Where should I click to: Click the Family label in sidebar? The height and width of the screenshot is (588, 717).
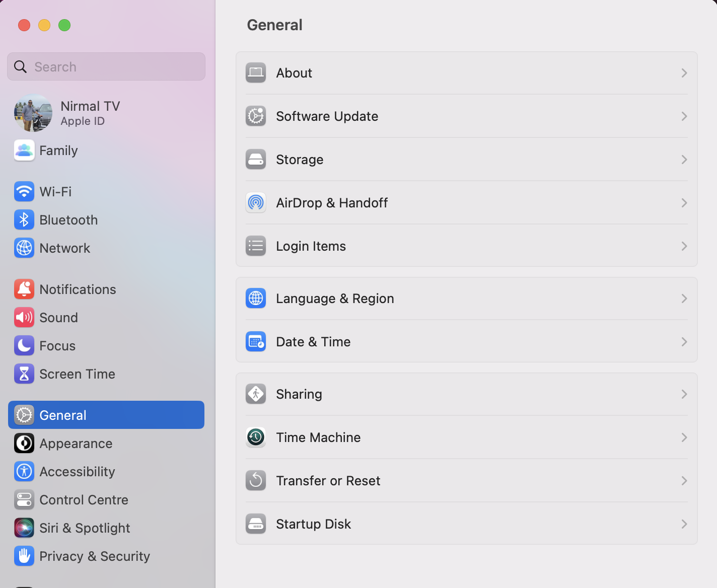pos(59,151)
